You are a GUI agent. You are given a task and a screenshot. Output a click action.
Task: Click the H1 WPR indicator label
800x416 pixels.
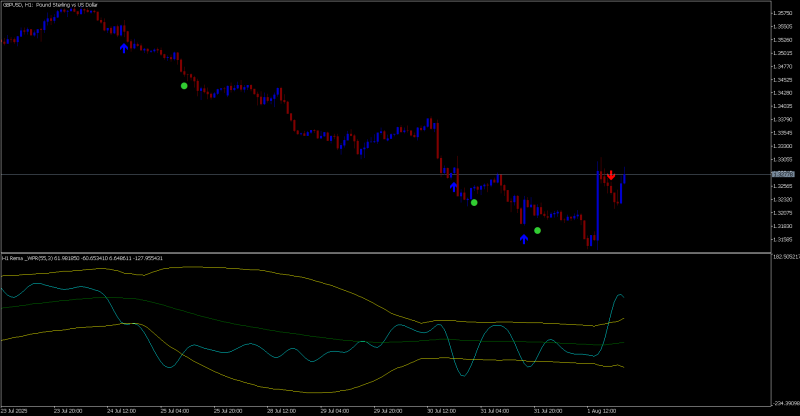(82, 258)
